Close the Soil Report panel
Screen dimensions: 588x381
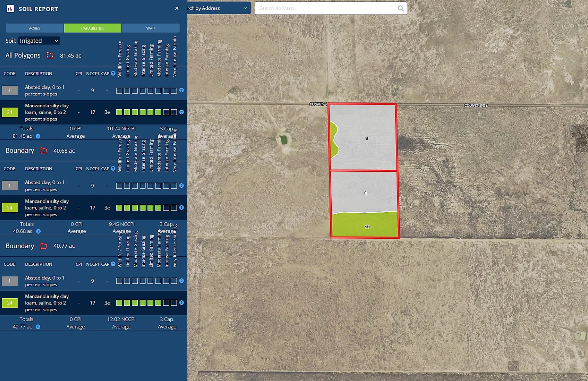click(x=177, y=8)
